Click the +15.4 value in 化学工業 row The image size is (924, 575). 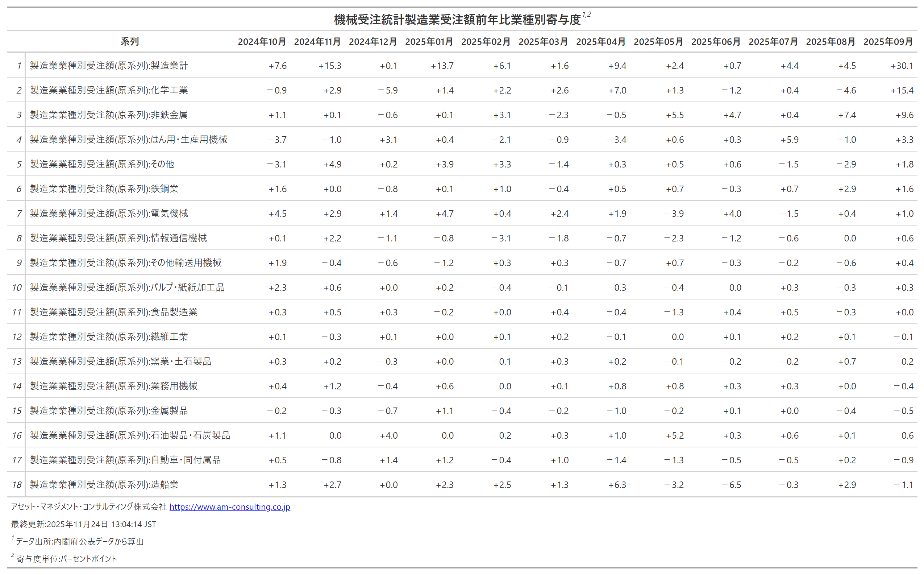pyautogui.click(x=902, y=91)
